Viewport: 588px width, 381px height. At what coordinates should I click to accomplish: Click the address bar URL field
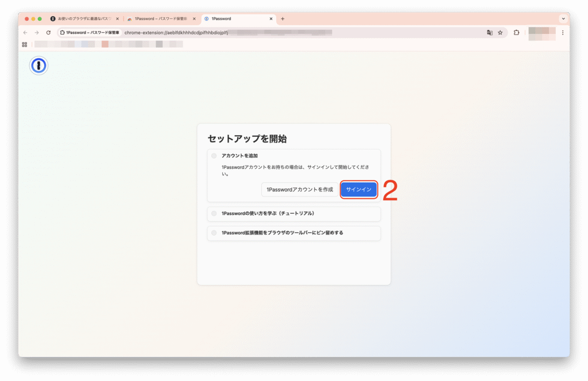pyautogui.click(x=283, y=33)
